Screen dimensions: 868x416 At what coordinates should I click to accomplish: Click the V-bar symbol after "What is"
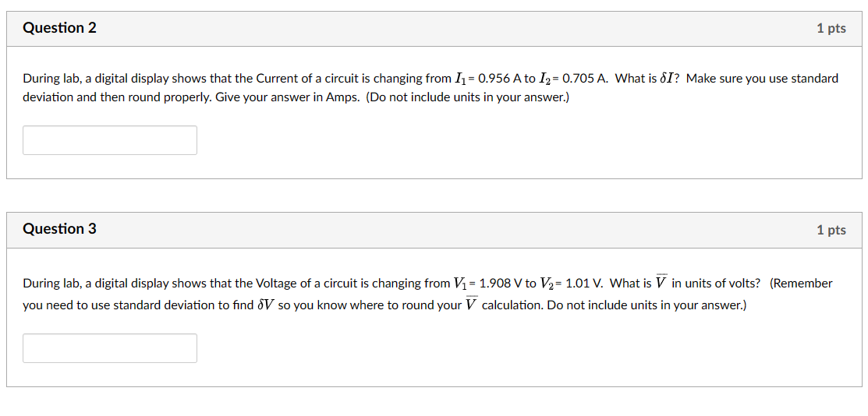661,281
